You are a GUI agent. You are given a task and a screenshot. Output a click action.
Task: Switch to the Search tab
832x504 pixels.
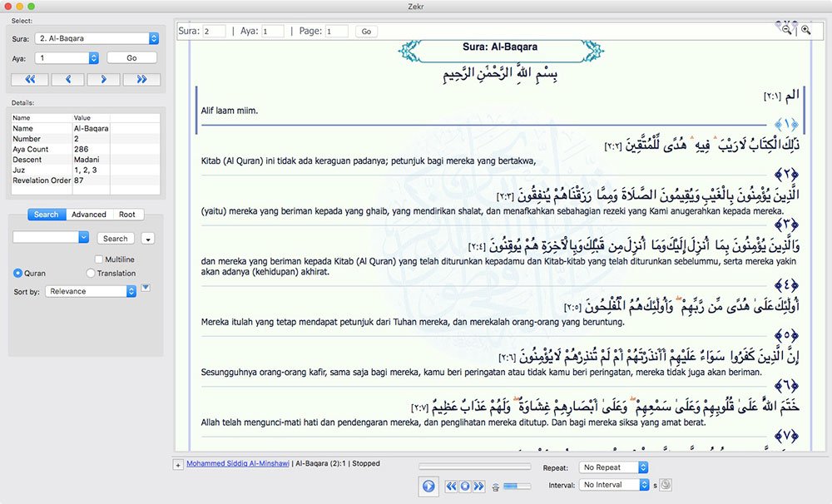pyautogui.click(x=46, y=215)
